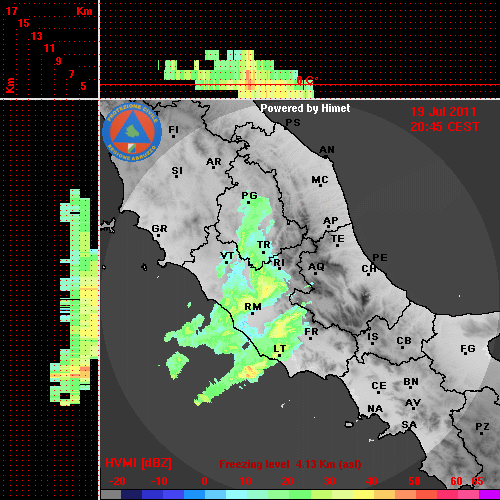Viewport: 500px width, 500px height.
Task: Click the FG city label
Action: tap(468, 349)
